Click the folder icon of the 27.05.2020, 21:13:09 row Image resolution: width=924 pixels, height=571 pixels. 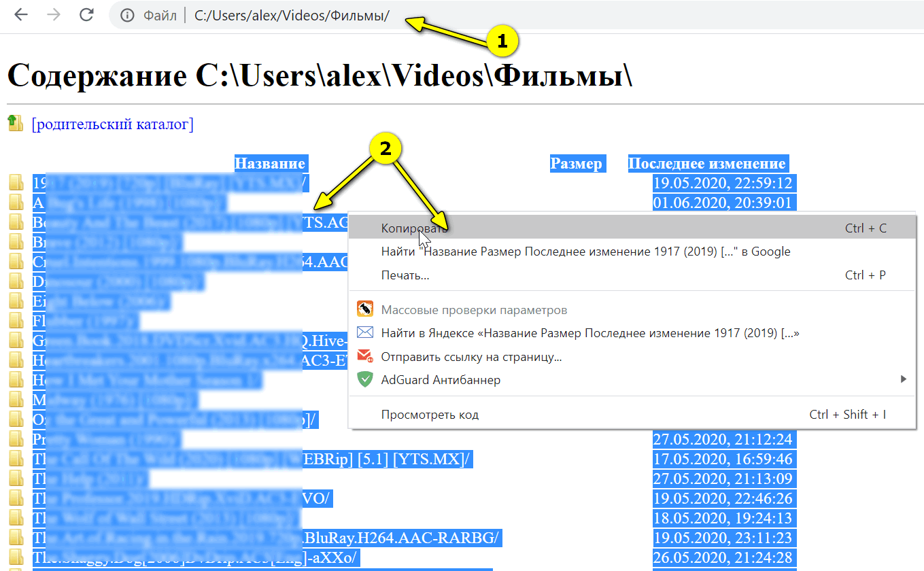click(x=16, y=479)
